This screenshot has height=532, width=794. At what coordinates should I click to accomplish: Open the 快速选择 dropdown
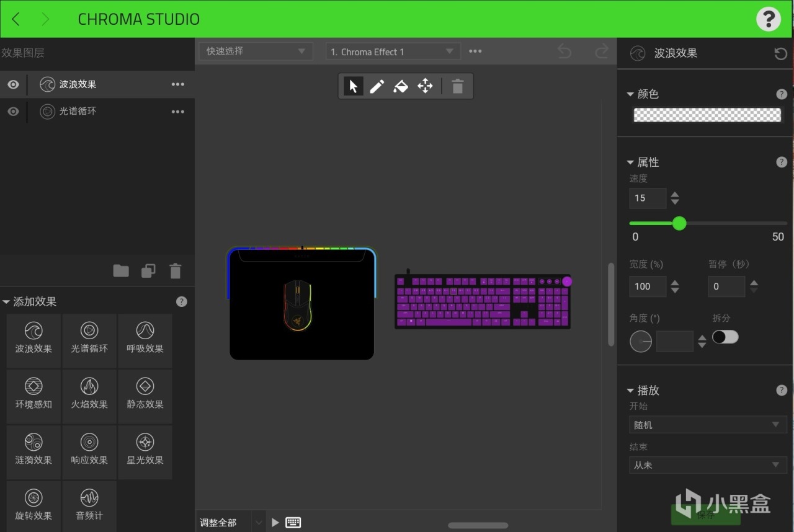pyautogui.click(x=256, y=51)
